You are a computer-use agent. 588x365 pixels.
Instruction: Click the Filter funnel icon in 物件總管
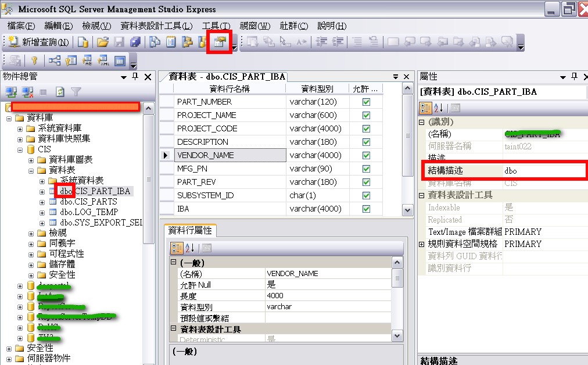(x=76, y=92)
